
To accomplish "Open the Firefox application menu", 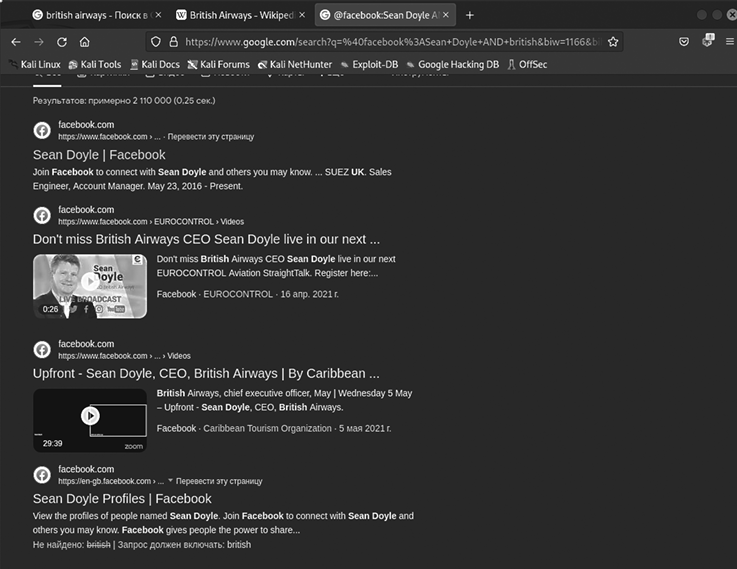I will click(x=729, y=42).
